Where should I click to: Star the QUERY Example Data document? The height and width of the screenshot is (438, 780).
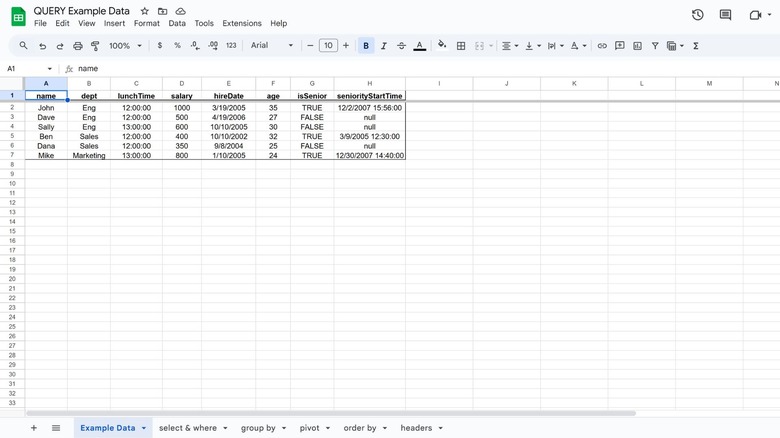(x=144, y=11)
